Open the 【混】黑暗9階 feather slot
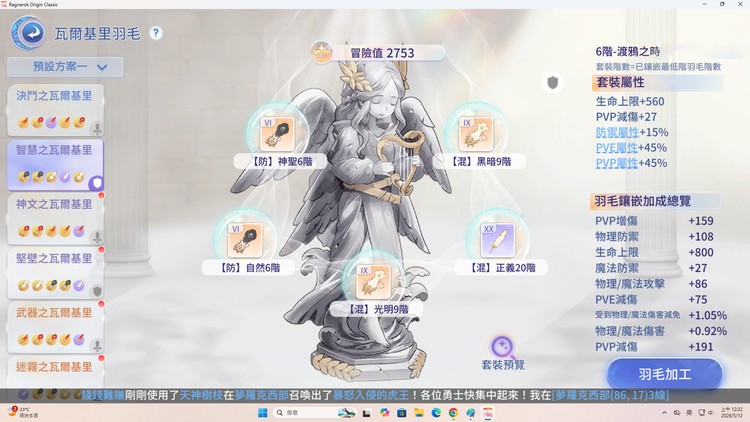The image size is (750, 422). click(x=475, y=134)
